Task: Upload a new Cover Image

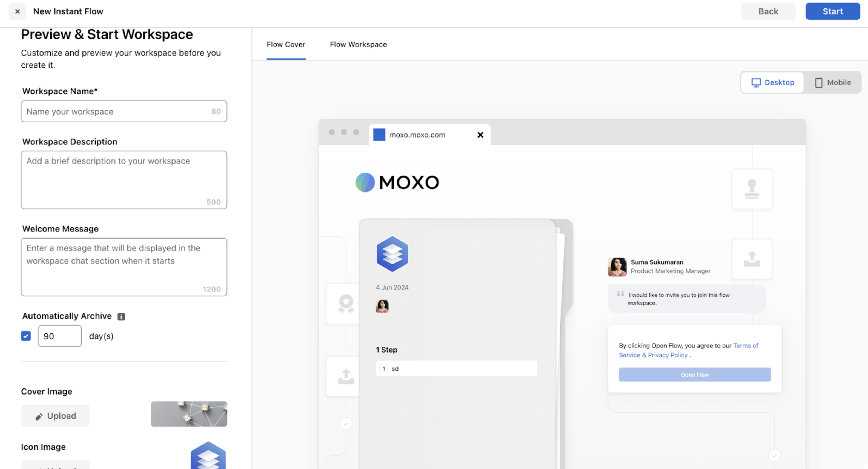Action: click(55, 416)
